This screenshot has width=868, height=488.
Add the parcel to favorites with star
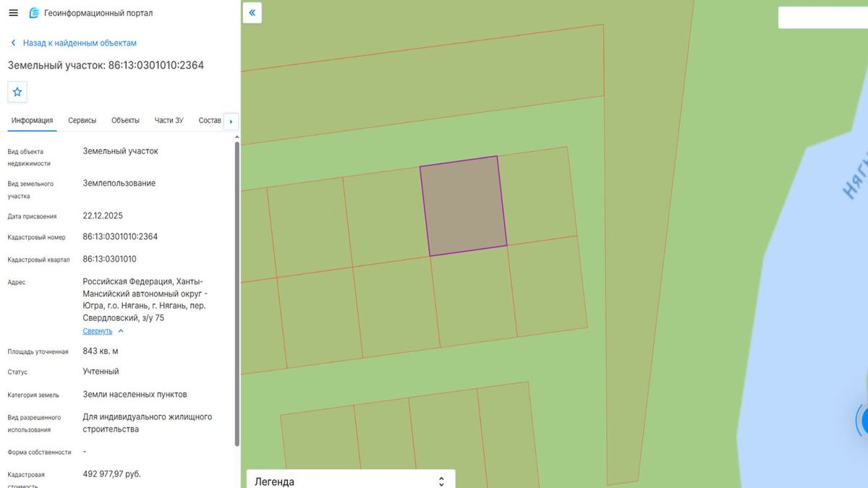17,92
